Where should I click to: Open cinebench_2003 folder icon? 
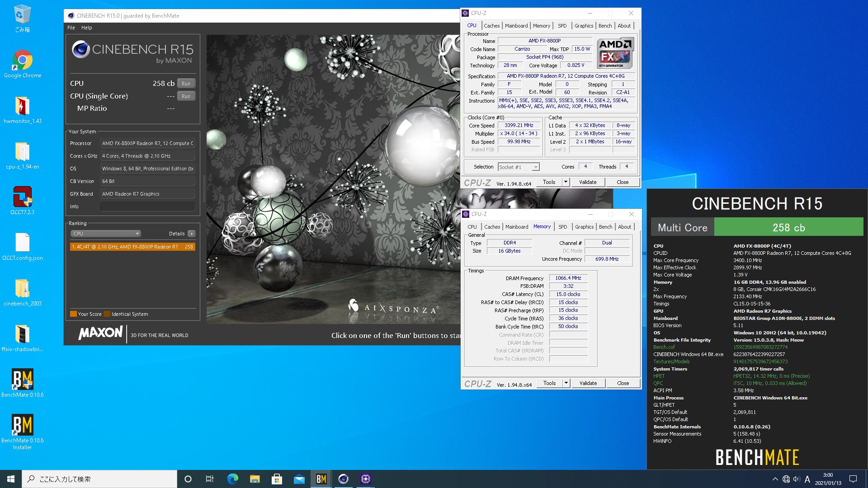(x=22, y=292)
